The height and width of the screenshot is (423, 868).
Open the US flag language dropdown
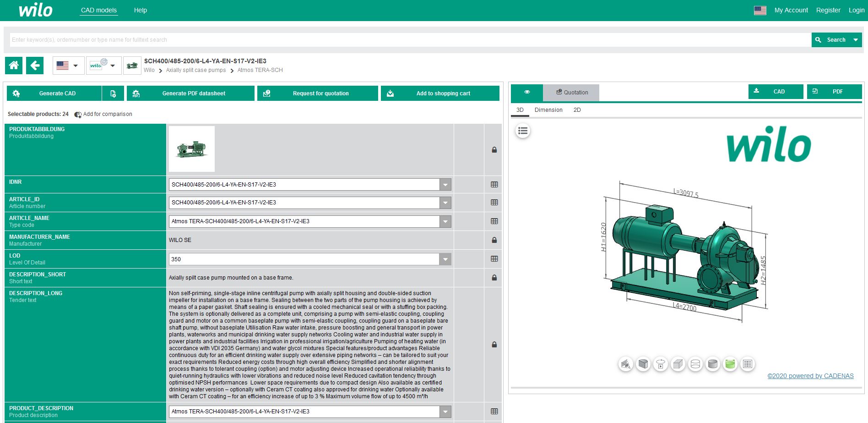pos(68,66)
